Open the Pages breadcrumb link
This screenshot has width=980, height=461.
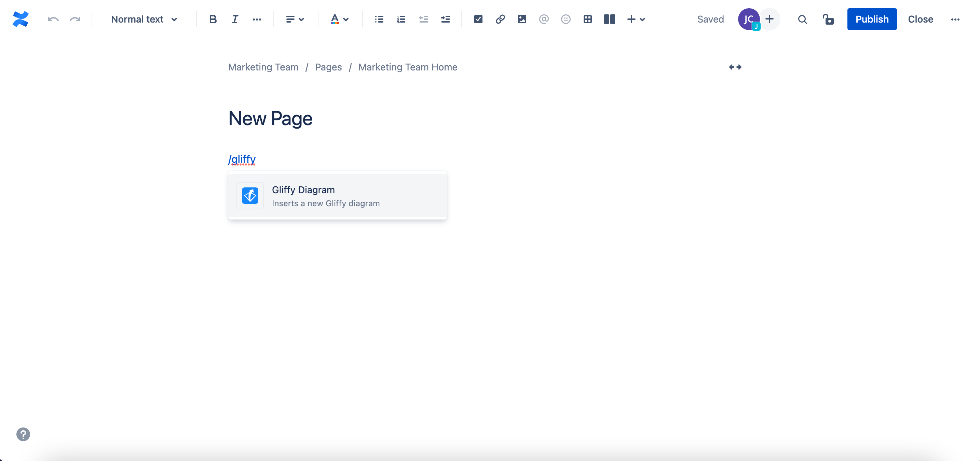pos(328,67)
